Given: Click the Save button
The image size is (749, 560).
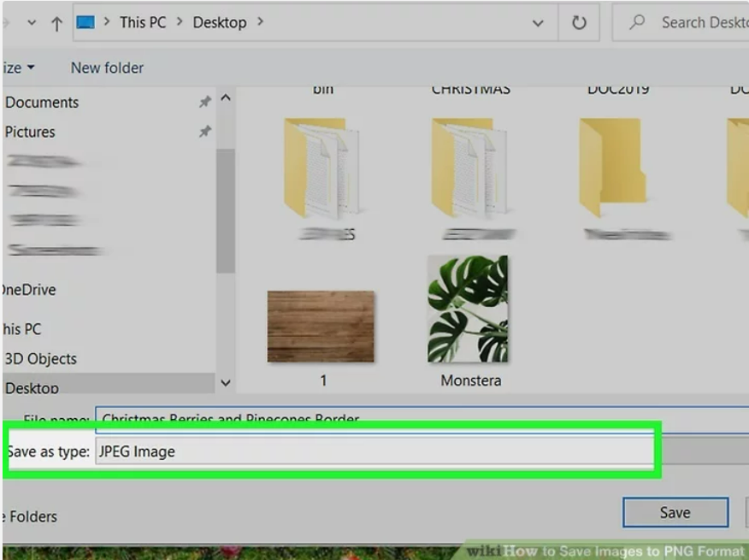Looking at the screenshot, I should point(675,512).
